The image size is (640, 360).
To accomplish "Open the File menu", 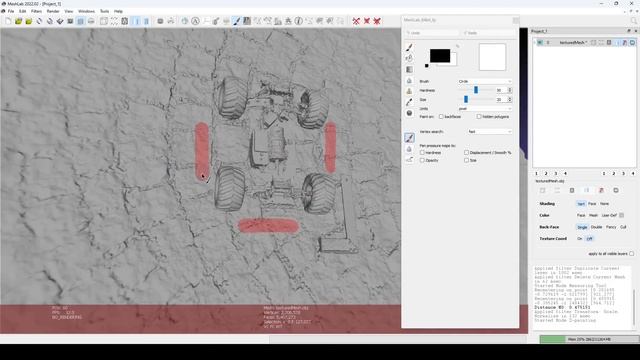I will (x=11, y=11).
